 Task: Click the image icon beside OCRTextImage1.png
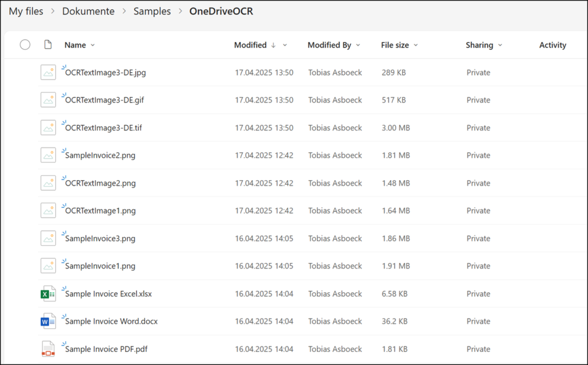[x=48, y=211]
